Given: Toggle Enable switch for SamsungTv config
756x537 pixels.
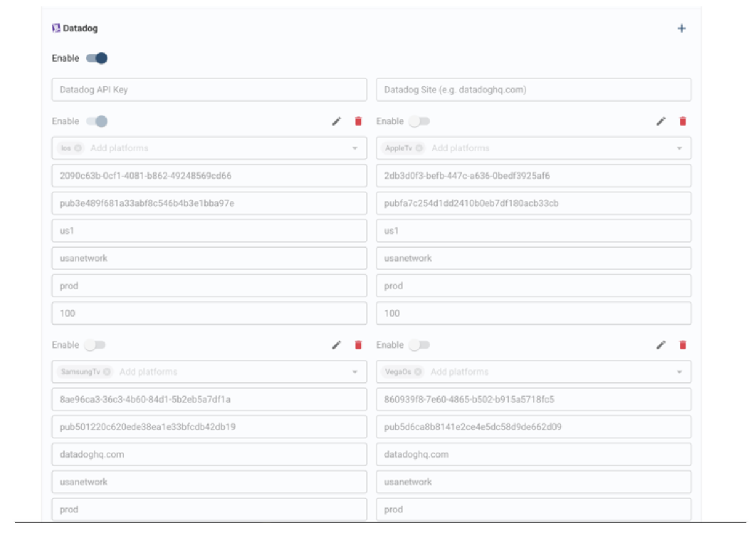Looking at the screenshot, I should 95,345.
